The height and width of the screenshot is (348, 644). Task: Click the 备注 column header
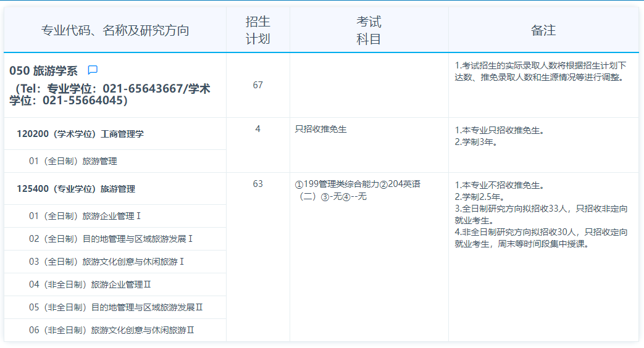click(x=543, y=31)
